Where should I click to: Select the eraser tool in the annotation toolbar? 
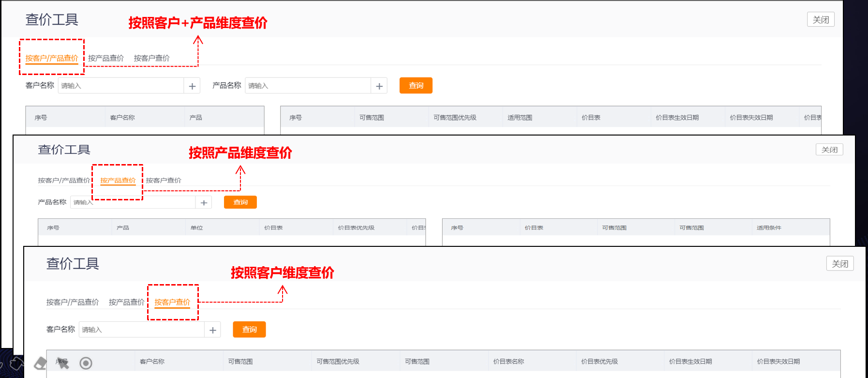(x=41, y=363)
